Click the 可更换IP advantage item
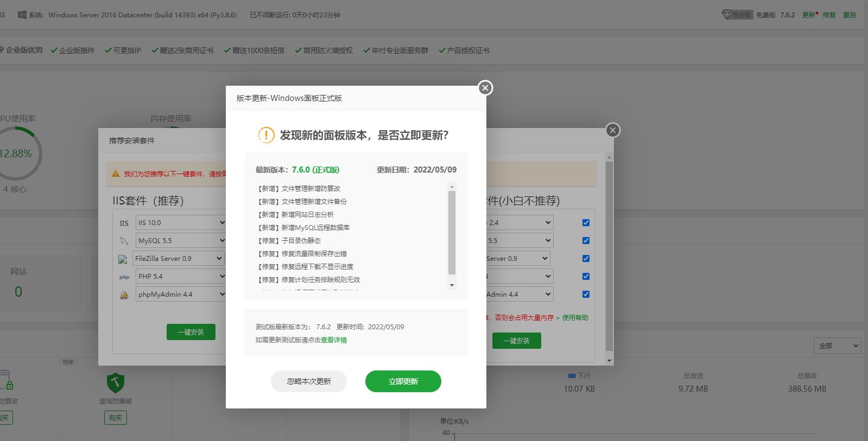This screenshot has width=868, height=441. (123, 50)
